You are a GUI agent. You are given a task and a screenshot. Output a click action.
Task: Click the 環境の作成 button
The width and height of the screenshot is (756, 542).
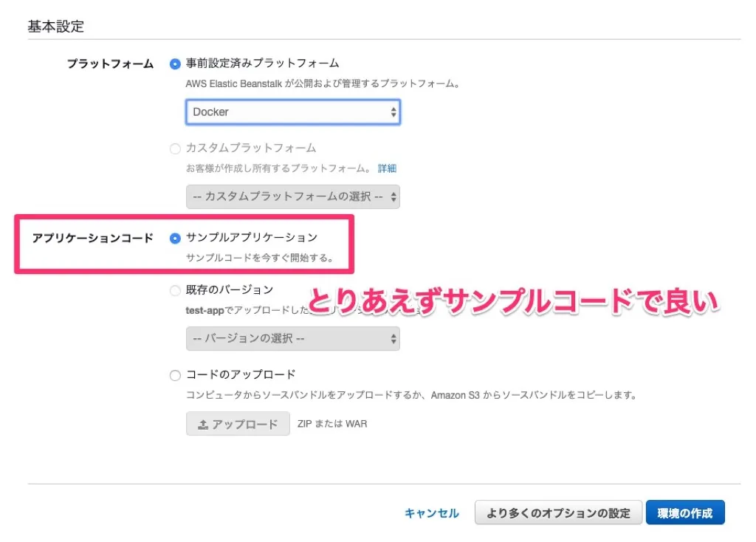(x=685, y=512)
